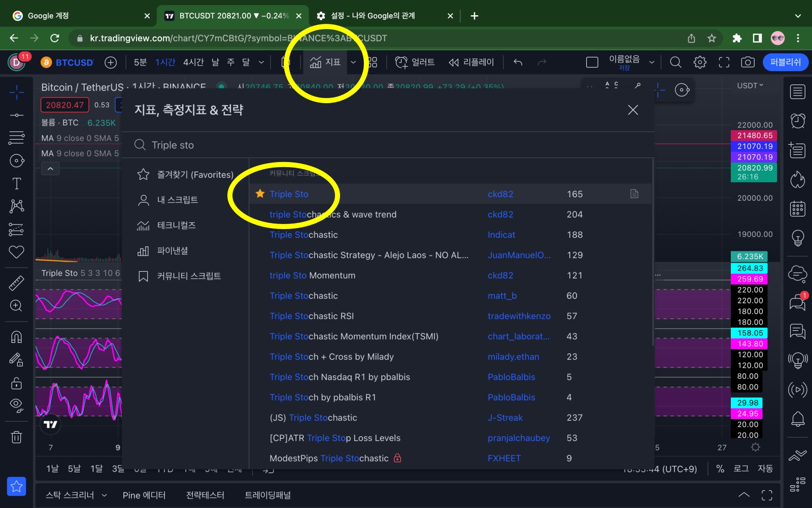View source code icon for Triple Sto
Screen dimensions: 812x508
(634, 194)
